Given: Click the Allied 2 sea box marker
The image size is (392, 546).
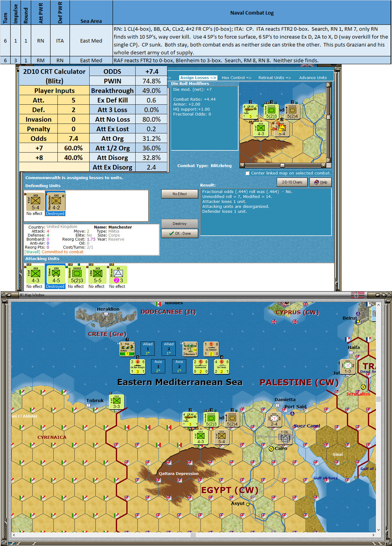Looking at the screenshot, I should coord(169,349).
